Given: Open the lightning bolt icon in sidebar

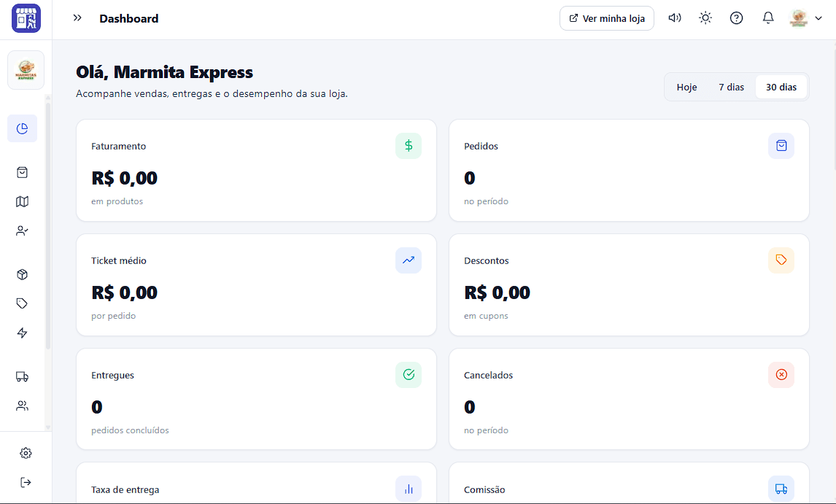Looking at the screenshot, I should [x=22, y=333].
